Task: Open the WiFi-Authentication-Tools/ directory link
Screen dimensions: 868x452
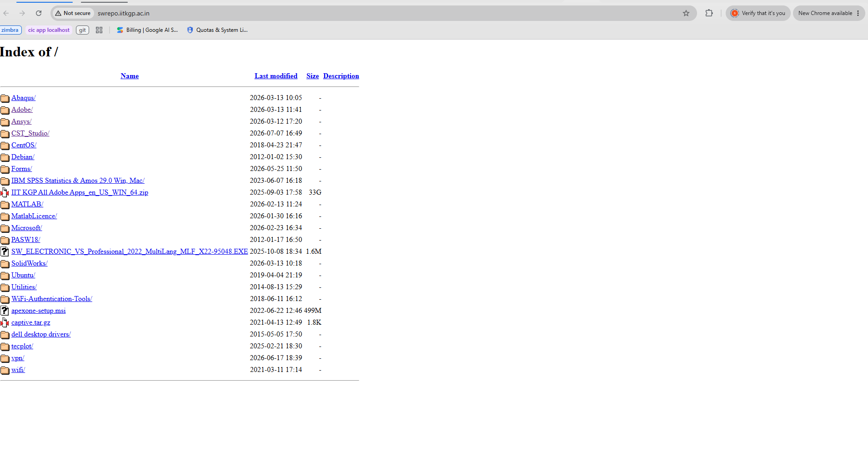Action: click(52, 299)
